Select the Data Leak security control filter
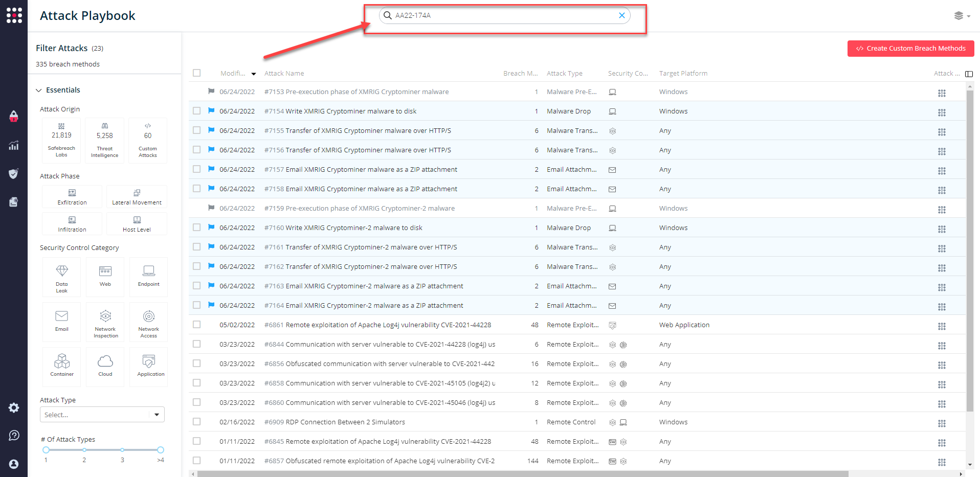980x477 pixels. tap(61, 277)
